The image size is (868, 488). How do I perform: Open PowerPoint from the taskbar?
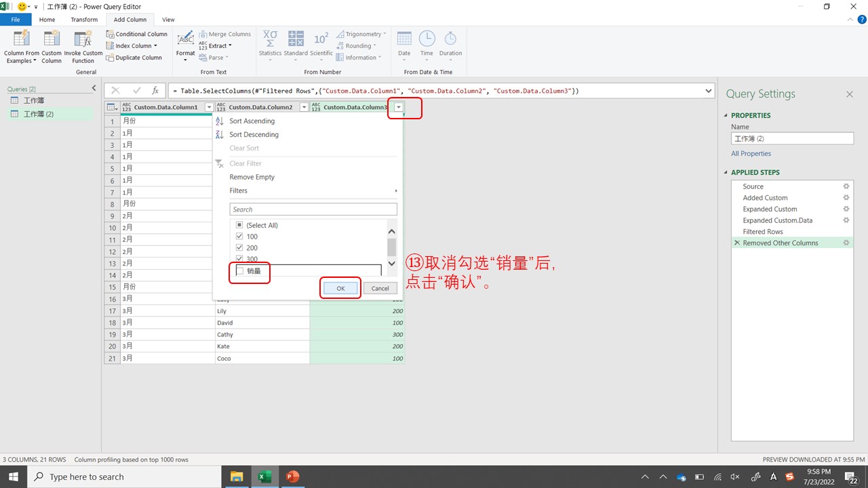pyautogui.click(x=292, y=476)
